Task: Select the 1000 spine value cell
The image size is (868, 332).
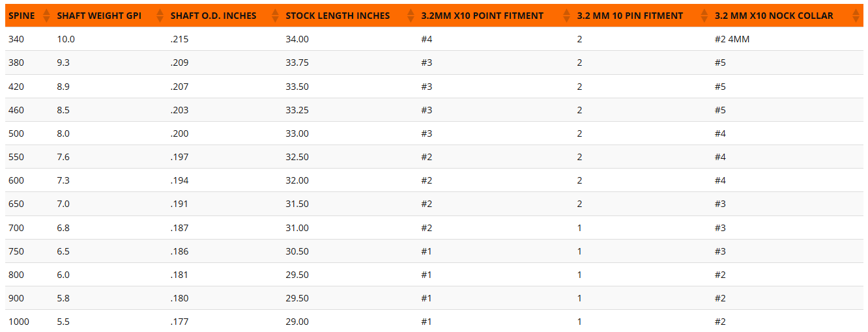Action: 19,322
